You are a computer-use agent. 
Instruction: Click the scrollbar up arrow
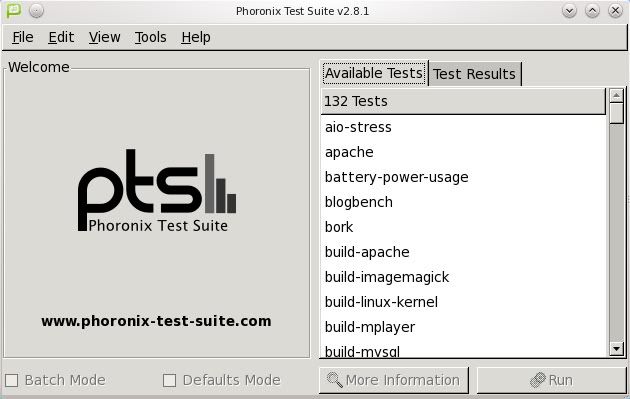(616, 96)
